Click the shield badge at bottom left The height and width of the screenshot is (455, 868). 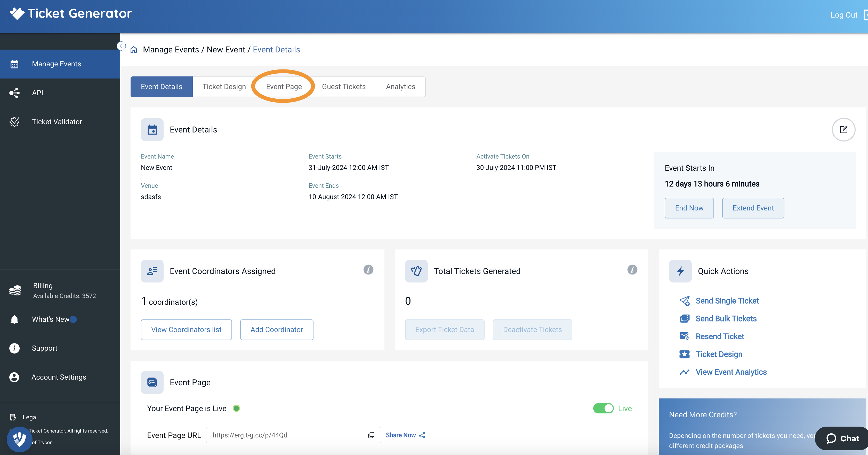19,439
